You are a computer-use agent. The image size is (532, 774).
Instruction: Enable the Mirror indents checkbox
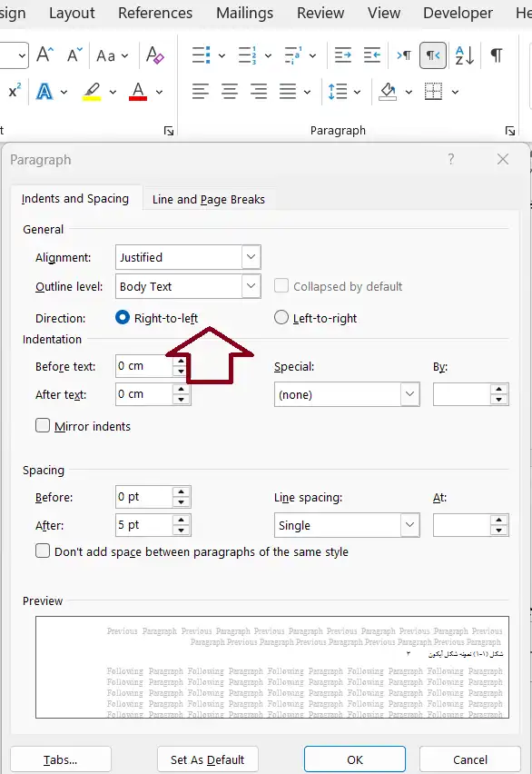pyautogui.click(x=43, y=425)
